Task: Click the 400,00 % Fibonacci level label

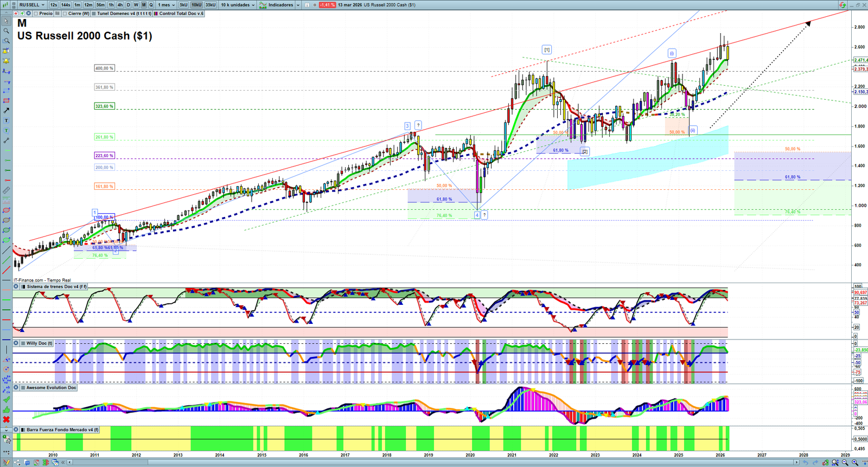Action: pyautogui.click(x=104, y=68)
